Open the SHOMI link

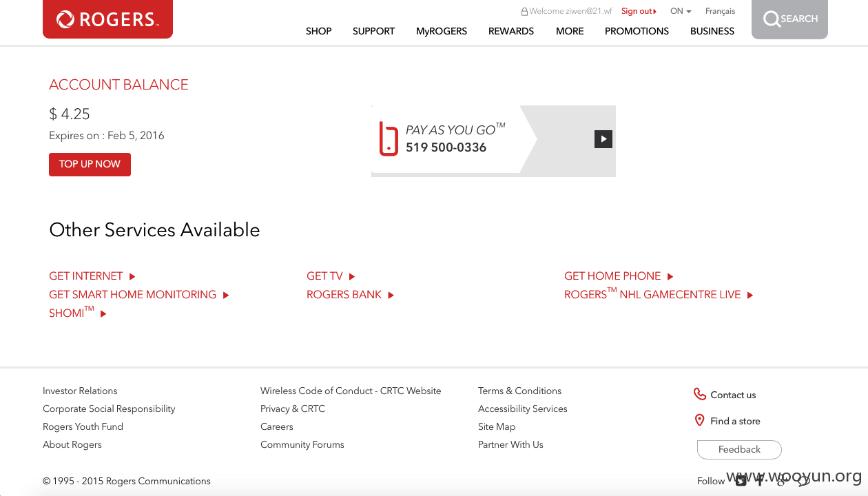72,313
